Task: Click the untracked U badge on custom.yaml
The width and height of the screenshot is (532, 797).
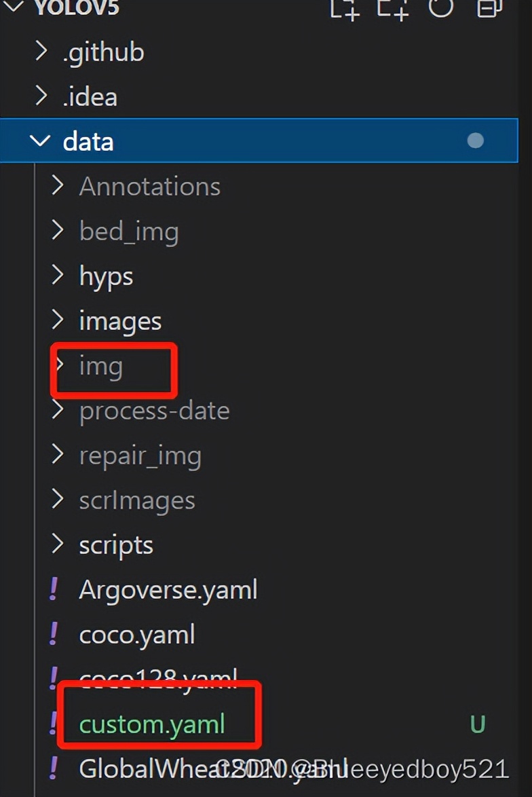Action: click(x=478, y=724)
